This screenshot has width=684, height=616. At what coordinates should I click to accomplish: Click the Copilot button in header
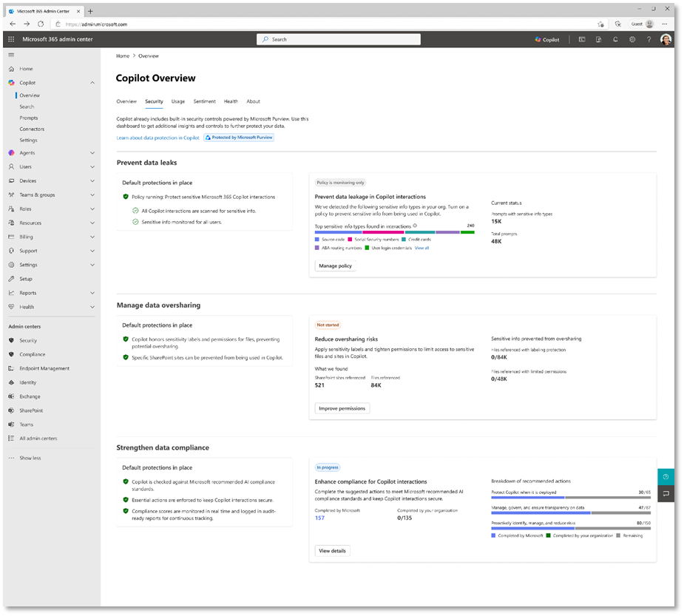(x=547, y=40)
